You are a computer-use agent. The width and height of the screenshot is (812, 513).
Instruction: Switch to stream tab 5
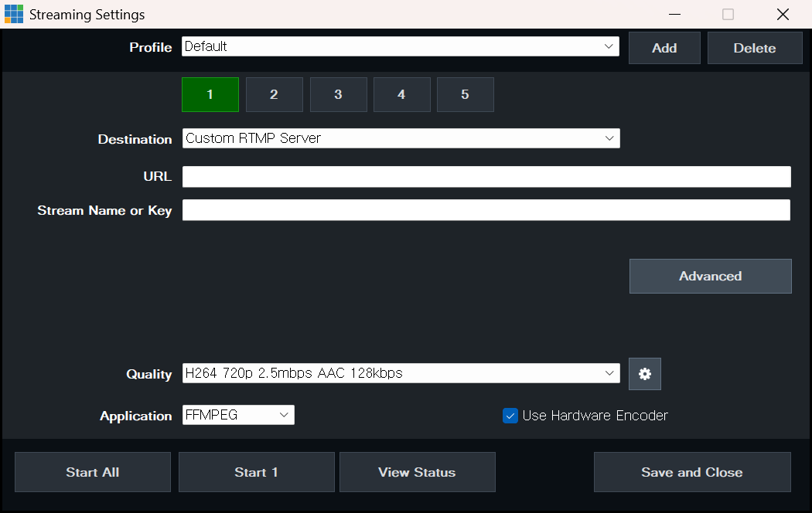click(x=466, y=94)
